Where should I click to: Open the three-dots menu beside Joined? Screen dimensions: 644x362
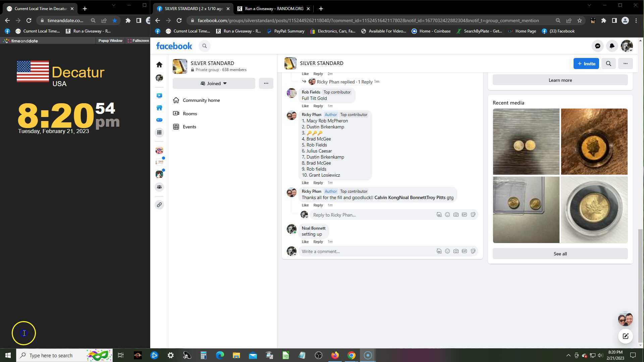click(266, 83)
